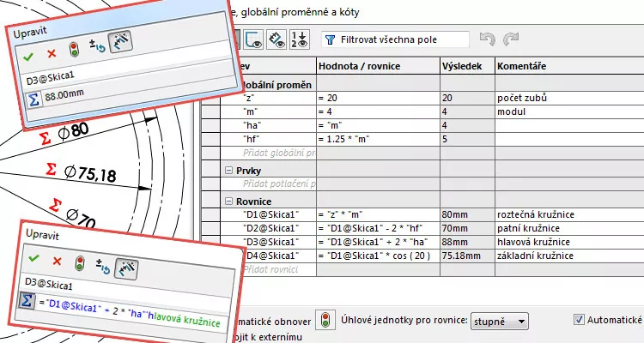
Task: Click Přidat globální proměnnou placeholder row
Action: pos(279,153)
